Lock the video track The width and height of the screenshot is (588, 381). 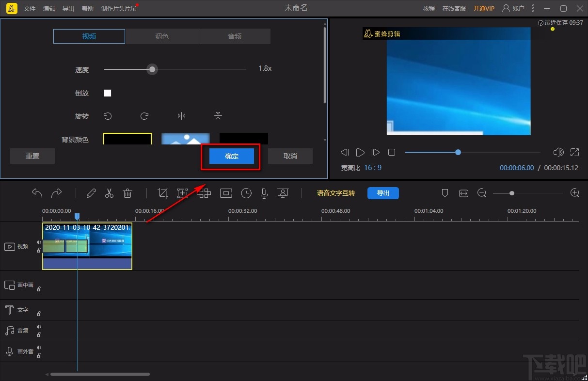pos(39,250)
